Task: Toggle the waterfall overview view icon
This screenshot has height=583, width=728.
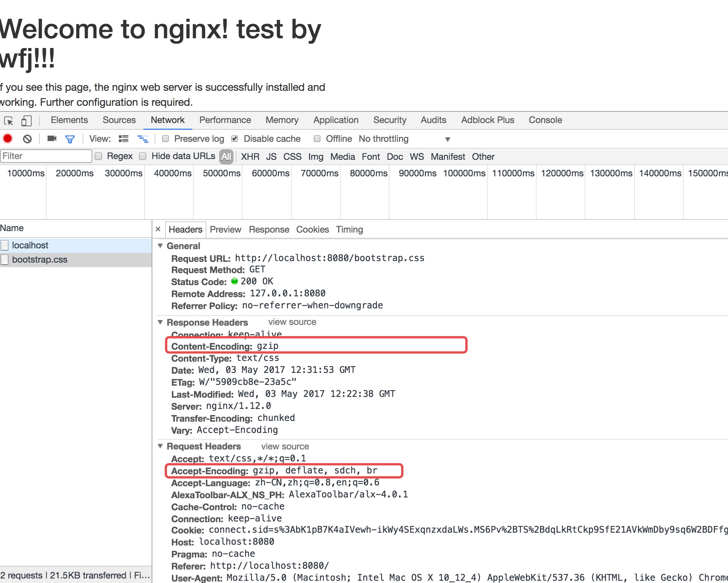Action: (143, 139)
